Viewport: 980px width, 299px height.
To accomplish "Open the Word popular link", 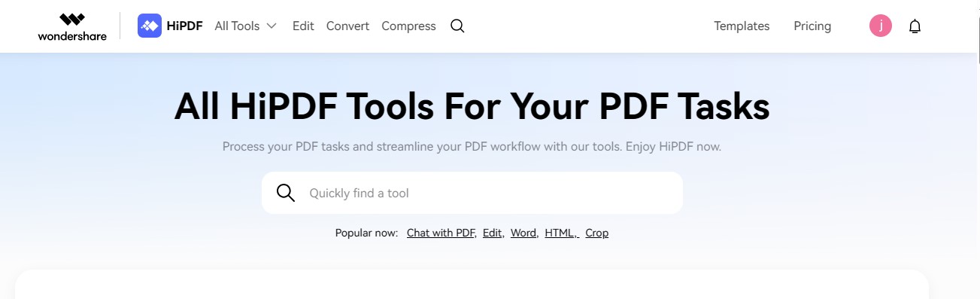I will (524, 233).
